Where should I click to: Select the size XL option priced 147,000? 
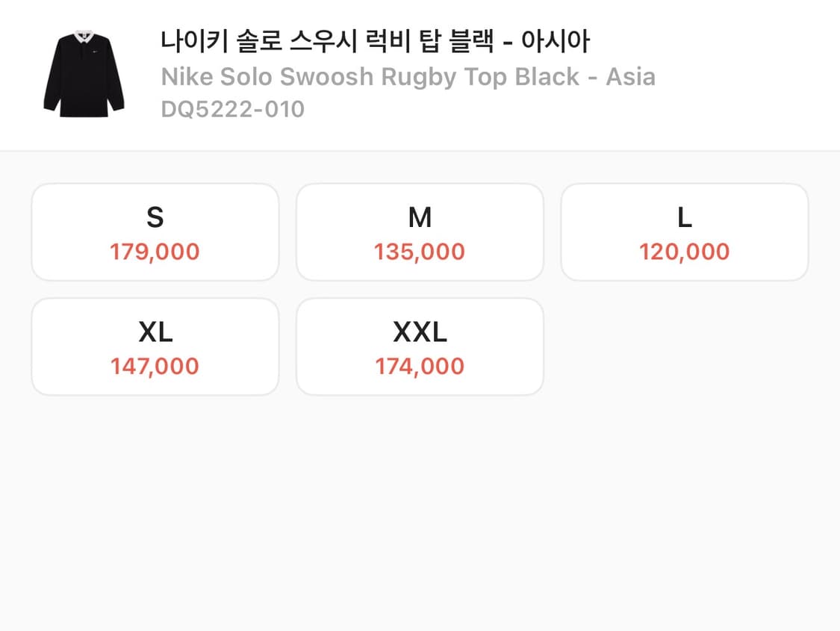click(155, 346)
